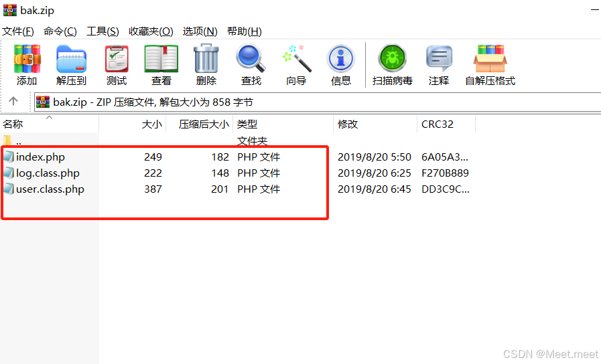Click the CRC32 value DD3C9C...
Screen dimensions: 601x364
pyautogui.click(x=446, y=189)
